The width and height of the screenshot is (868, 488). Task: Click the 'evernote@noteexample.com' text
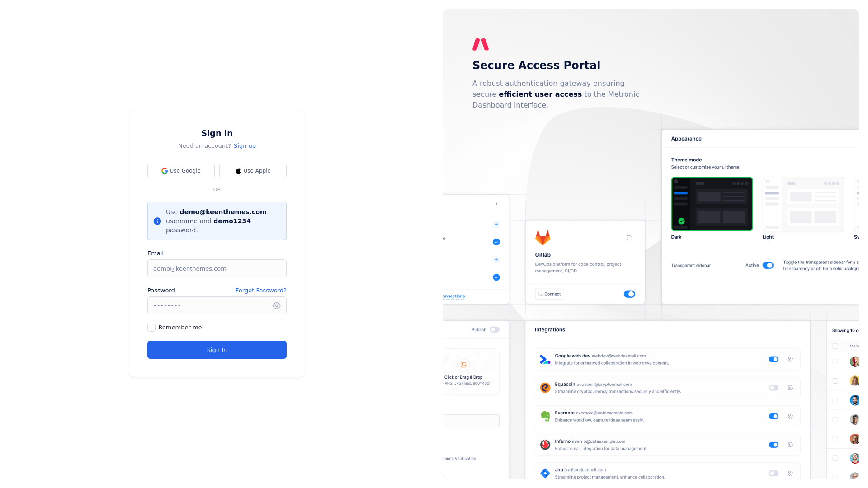[604, 413]
